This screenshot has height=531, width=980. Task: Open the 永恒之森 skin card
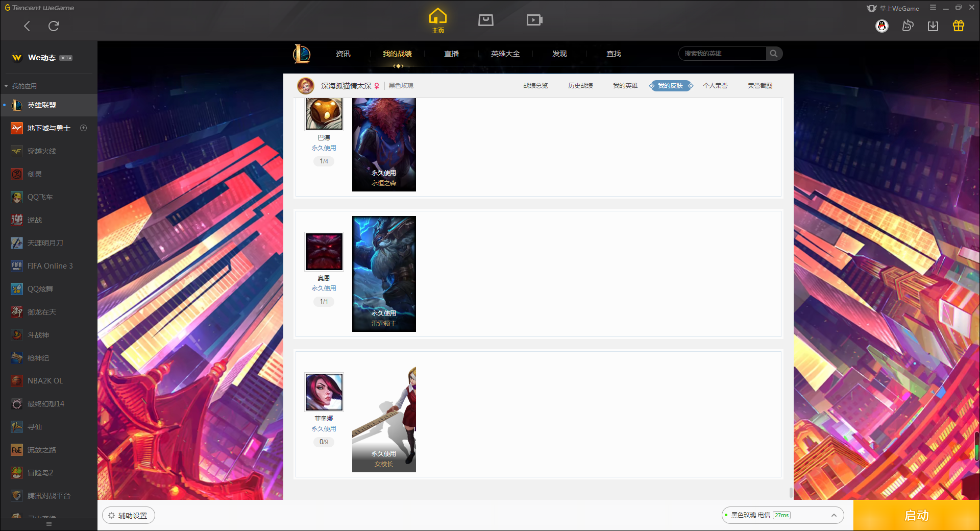click(x=384, y=144)
